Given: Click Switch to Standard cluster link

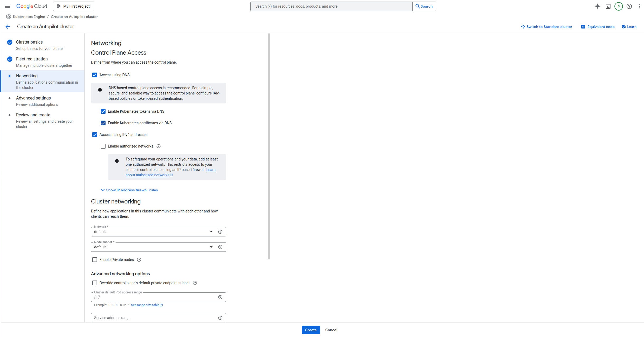Looking at the screenshot, I should [547, 27].
